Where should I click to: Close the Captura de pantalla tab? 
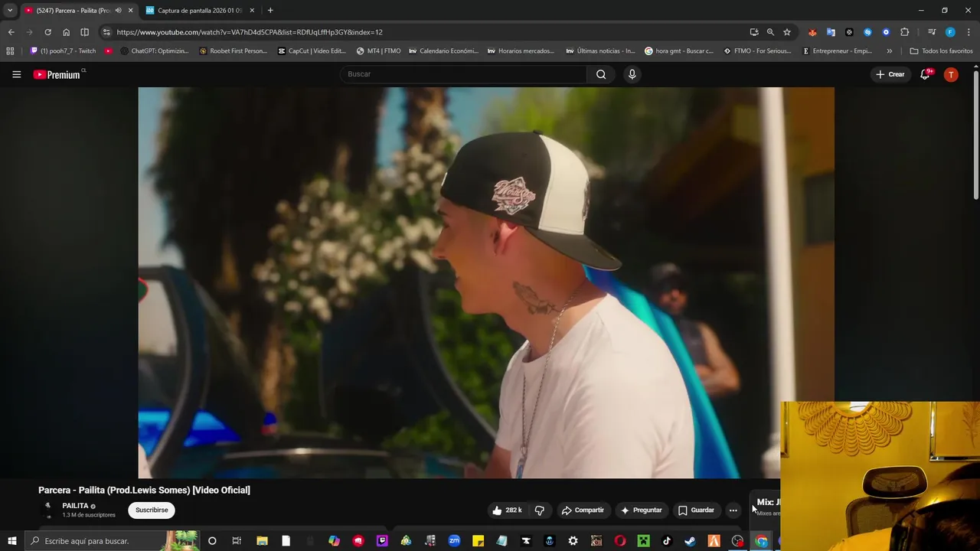click(252, 10)
